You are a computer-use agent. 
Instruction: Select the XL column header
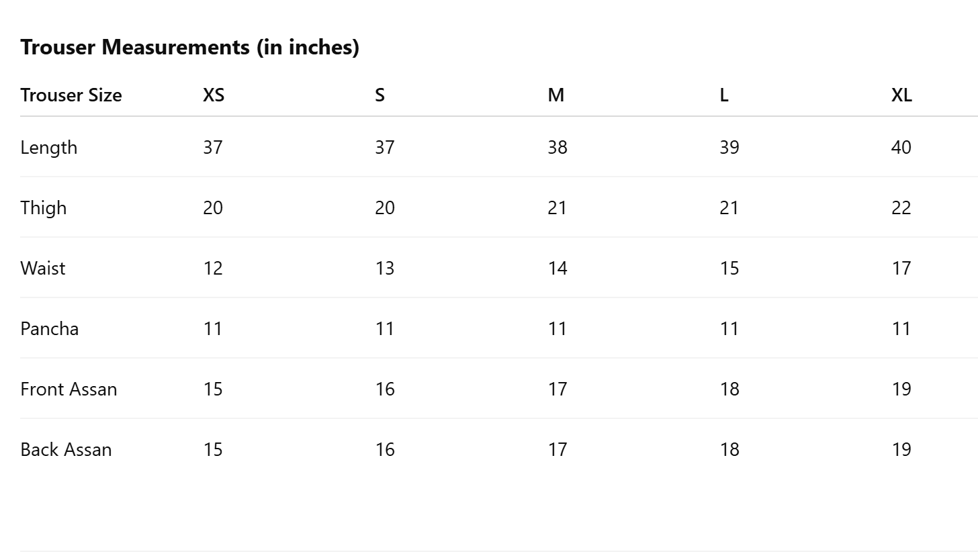click(901, 95)
